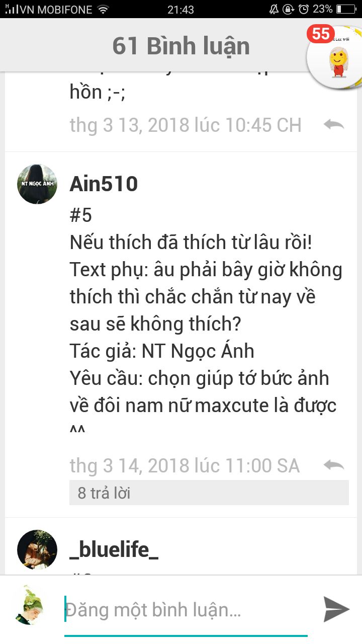Reply to the comment posted at 10:45 CH
362x644 pixels.
[334, 124]
